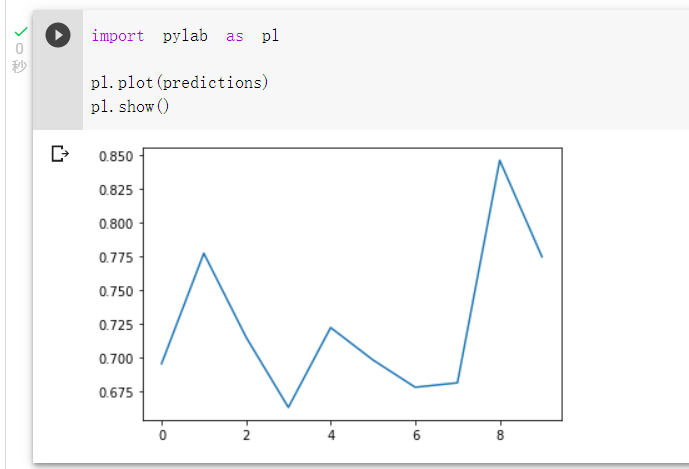Click the x-axis tick label 4
Screen dimensions: 689x469
click(x=331, y=435)
